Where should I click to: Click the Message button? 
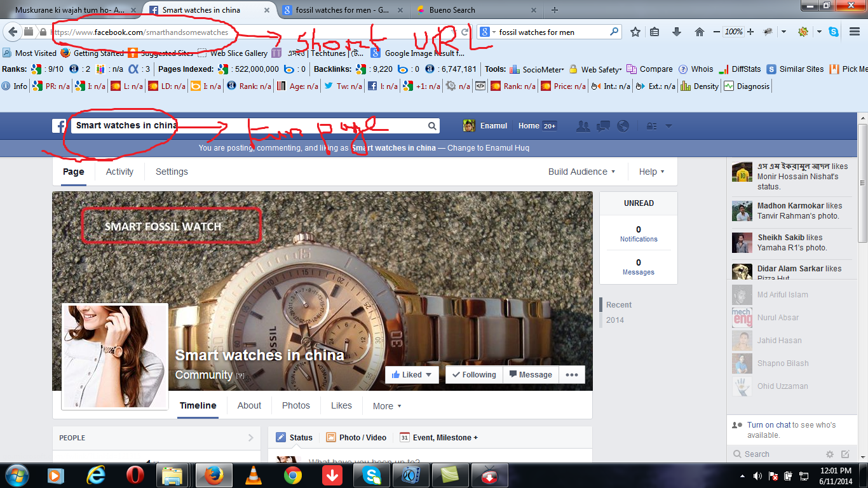click(x=531, y=375)
